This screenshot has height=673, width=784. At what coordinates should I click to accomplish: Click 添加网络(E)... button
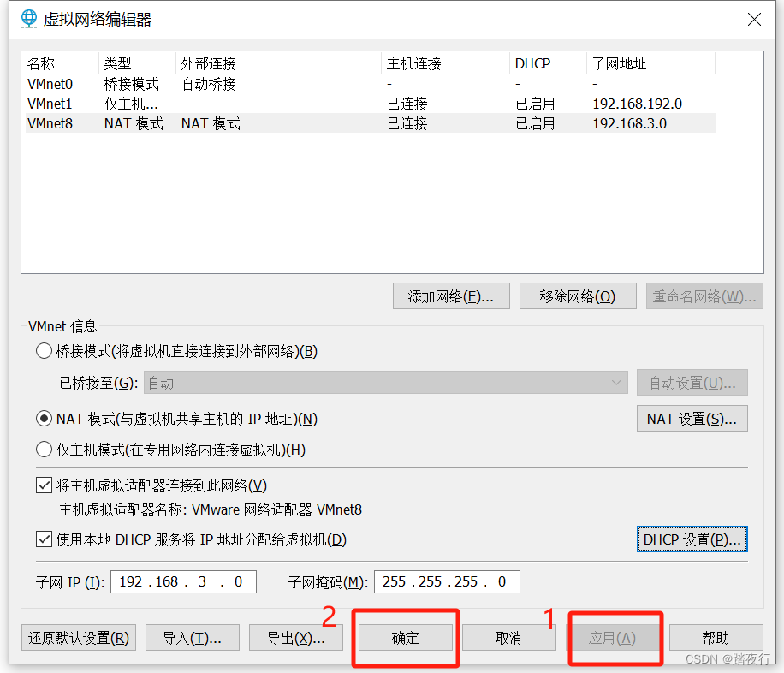[x=451, y=296]
